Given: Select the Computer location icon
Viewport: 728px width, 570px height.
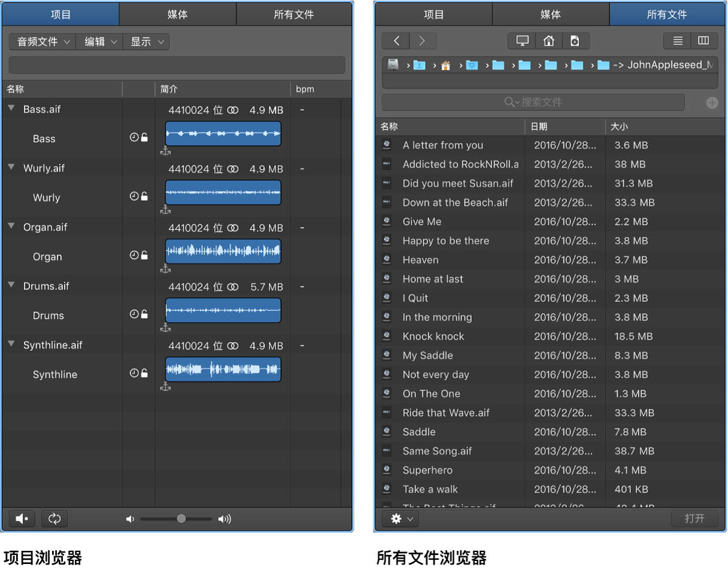Looking at the screenshot, I should click(x=521, y=41).
